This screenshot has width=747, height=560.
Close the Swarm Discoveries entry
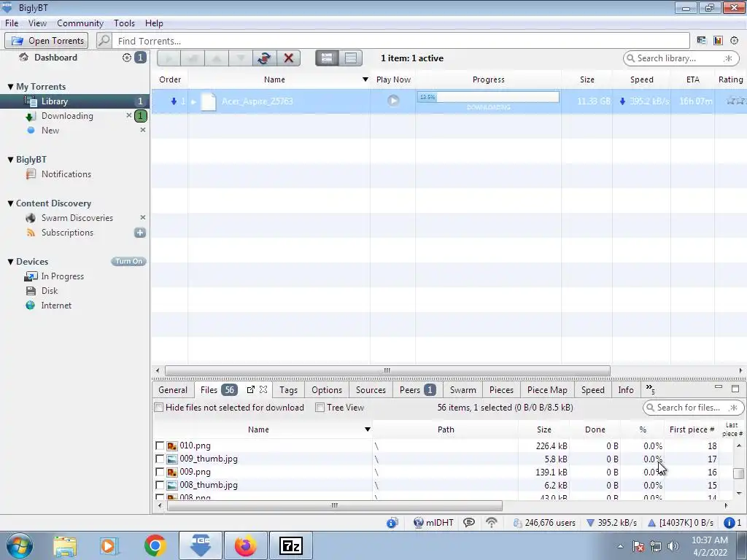click(142, 217)
